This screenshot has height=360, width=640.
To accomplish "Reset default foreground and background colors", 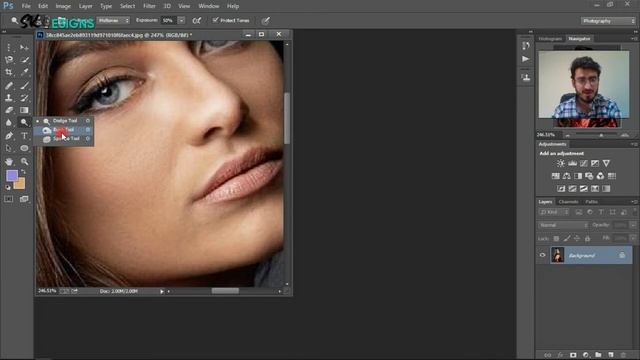I will [x=8, y=187].
